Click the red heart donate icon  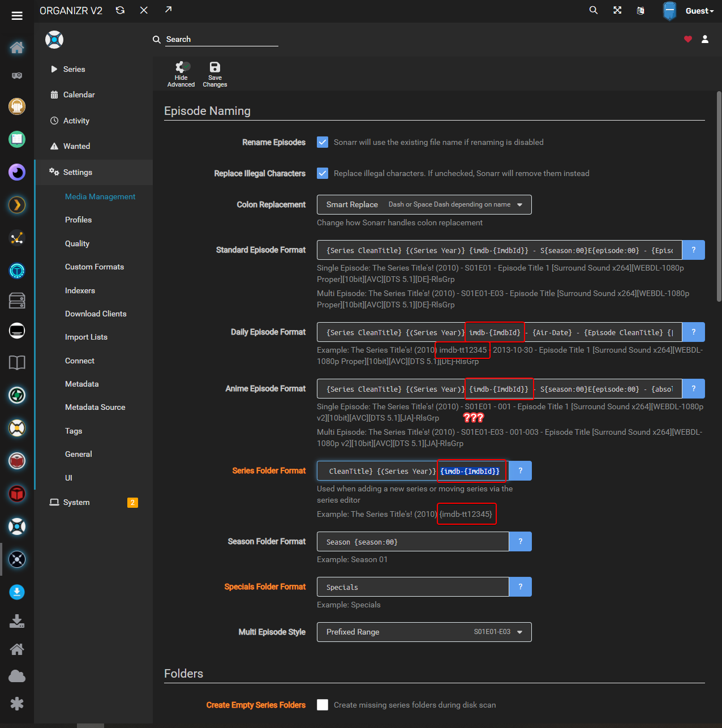(688, 39)
